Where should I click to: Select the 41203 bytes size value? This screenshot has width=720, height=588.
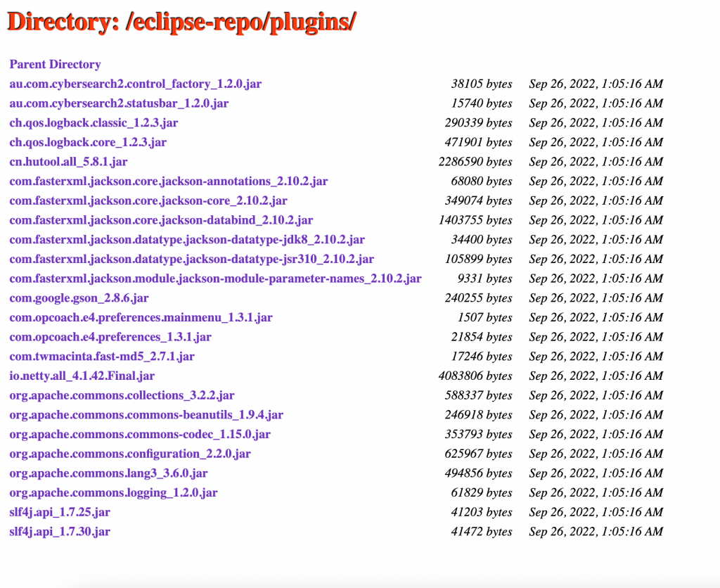[482, 512]
